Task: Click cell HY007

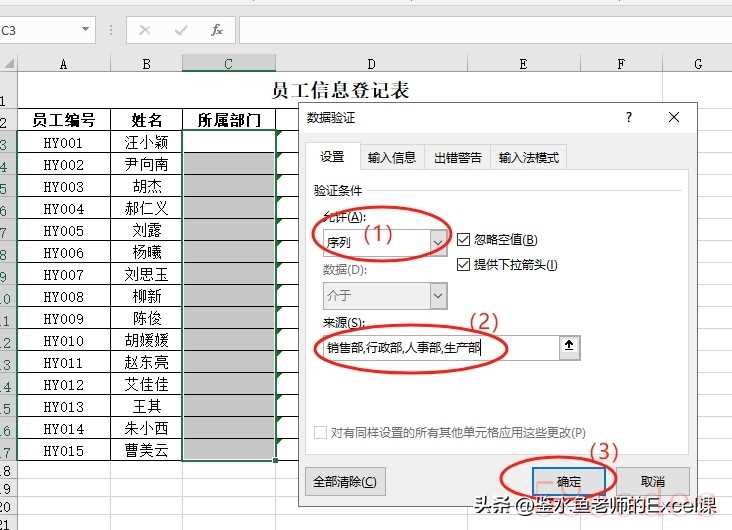Action: click(63, 274)
